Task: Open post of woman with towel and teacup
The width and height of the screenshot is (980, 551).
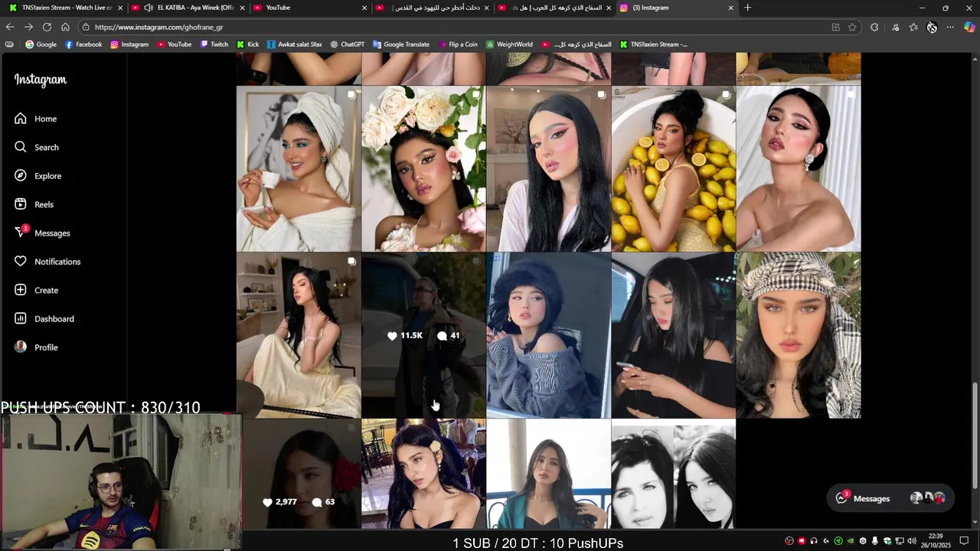Action: coord(299,168)
